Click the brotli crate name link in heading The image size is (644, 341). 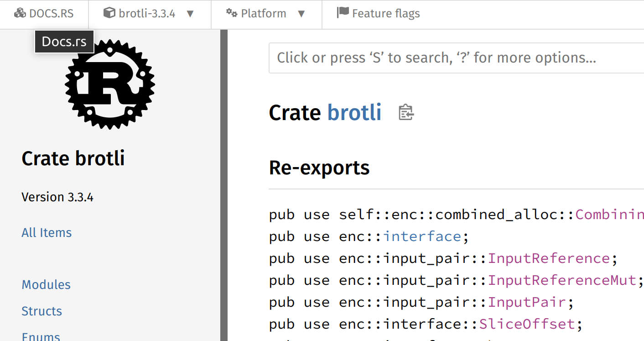354,113
